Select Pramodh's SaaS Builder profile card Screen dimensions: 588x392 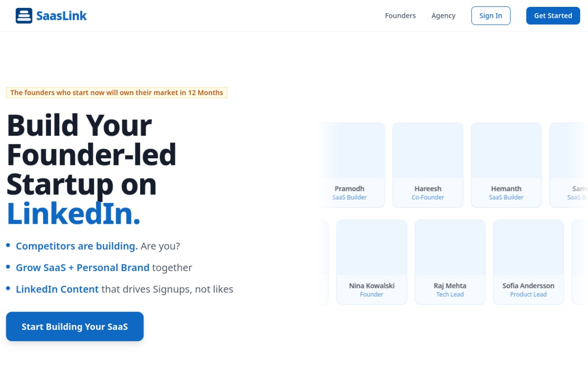350,165
